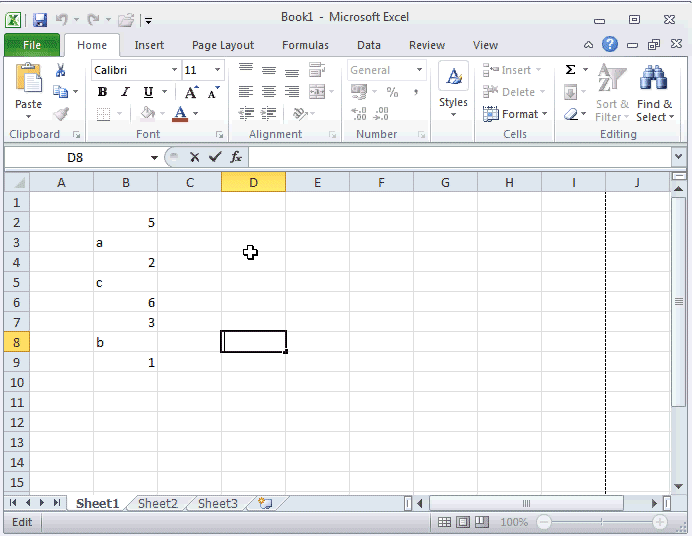Click the Cut scissors icon
The image size is (692, 536).
tap(61, 70)
